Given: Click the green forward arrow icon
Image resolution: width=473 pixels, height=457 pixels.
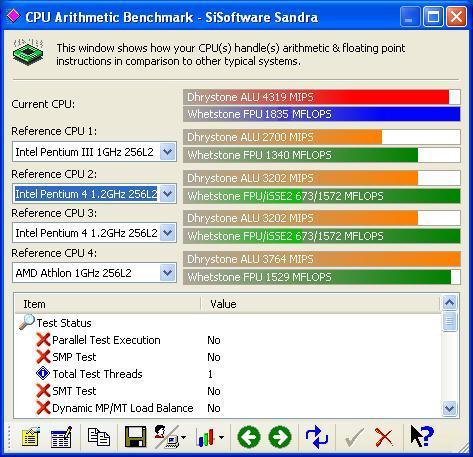Looking at the screenshot, I should pos(280,437).
